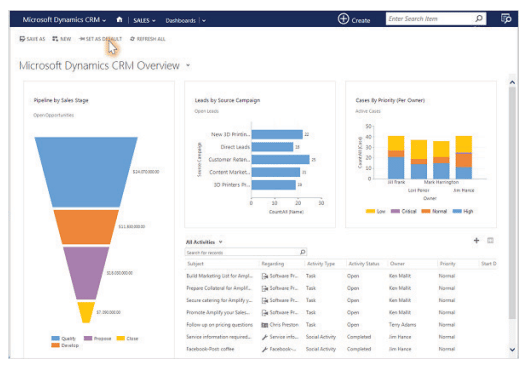Open the activities grid view icon
527x368 pixels.
(490, 240)
